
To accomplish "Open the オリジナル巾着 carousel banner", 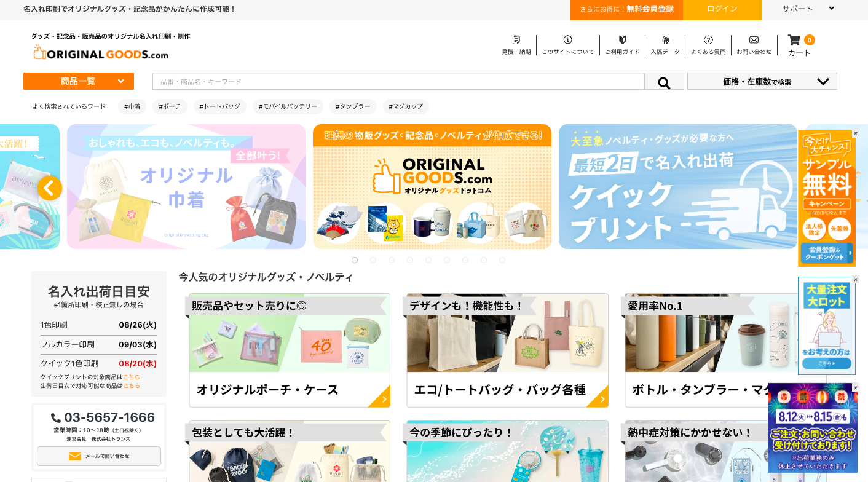I will tap(186, 187).
